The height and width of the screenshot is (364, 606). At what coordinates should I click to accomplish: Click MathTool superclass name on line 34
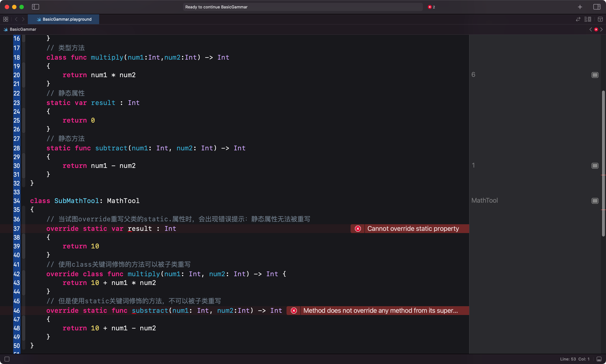123,201
